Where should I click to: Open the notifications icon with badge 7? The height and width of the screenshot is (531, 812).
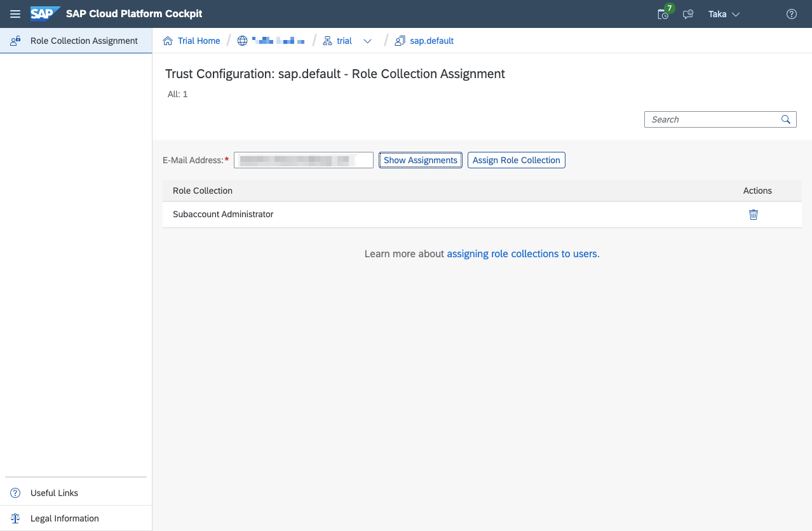pos(664,13)
